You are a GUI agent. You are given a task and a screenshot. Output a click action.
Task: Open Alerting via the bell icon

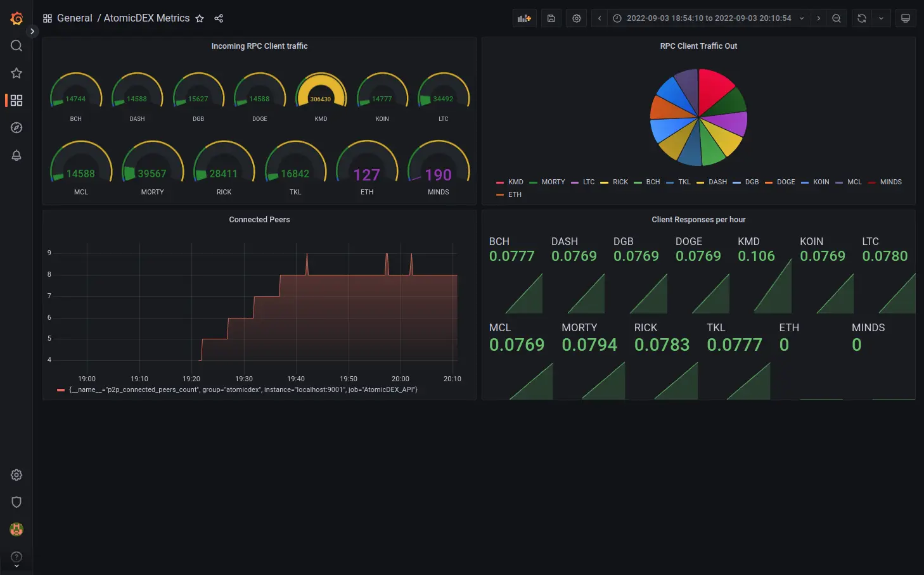click(x=16, y=155)
